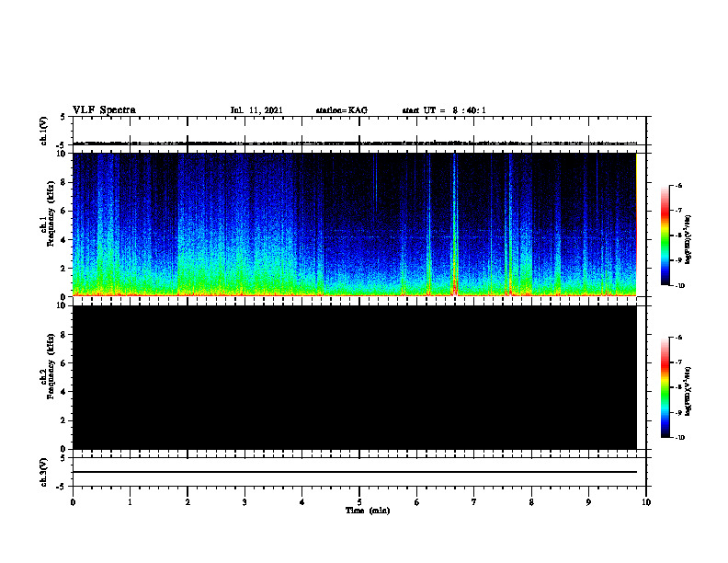Image resolution: width=728 pixels, height=563 pixels.
Task: Click the ch.1 spectrogram color bar
Action: tap(665, 236)
